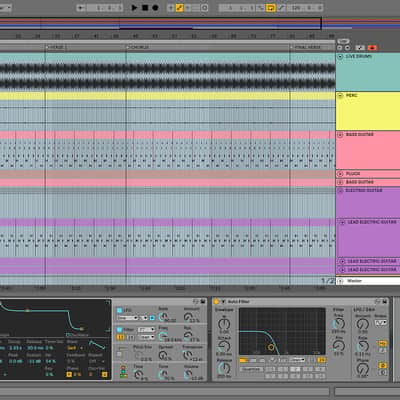The width and height of the screenshot is (400, 400).
Task: Unfold the PLUCK track
Action: (340, 174)
